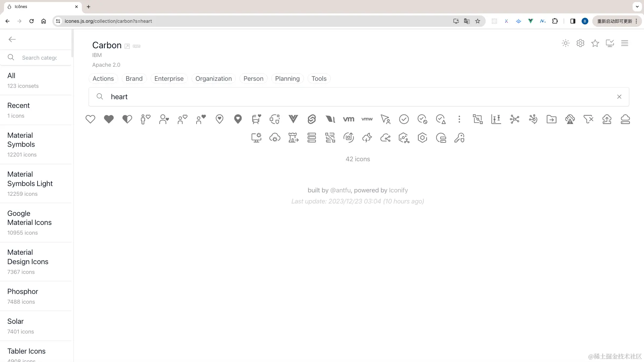The height and width of the screenshot is (362, 644).
Task: Click the favorites star button
Action: (x=595, y=43)
